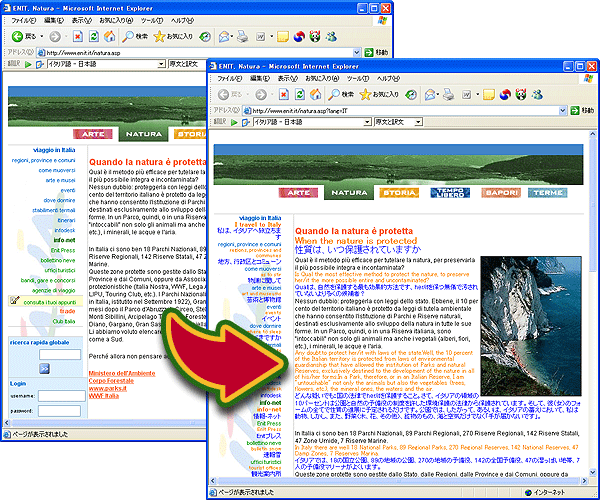
Task: Click Go (移動) button in rear window
Action: (x=376, y=52)
